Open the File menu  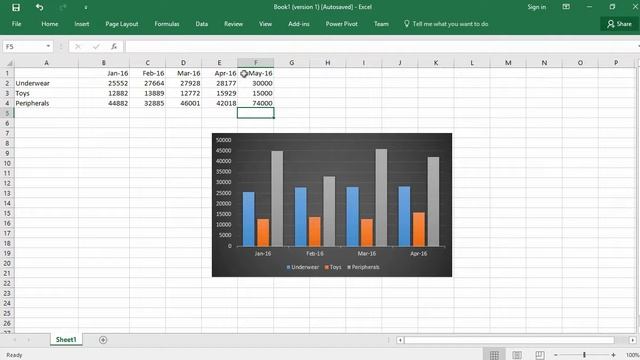[16, 24]
